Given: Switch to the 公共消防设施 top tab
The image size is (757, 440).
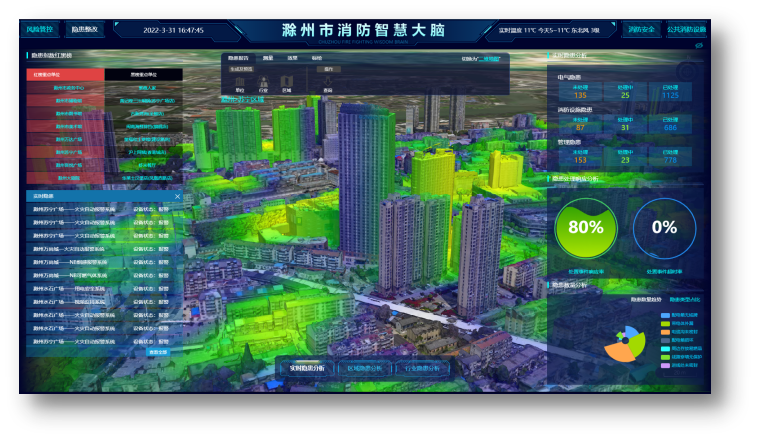Looking at the screenshot, I should [687, 29].
